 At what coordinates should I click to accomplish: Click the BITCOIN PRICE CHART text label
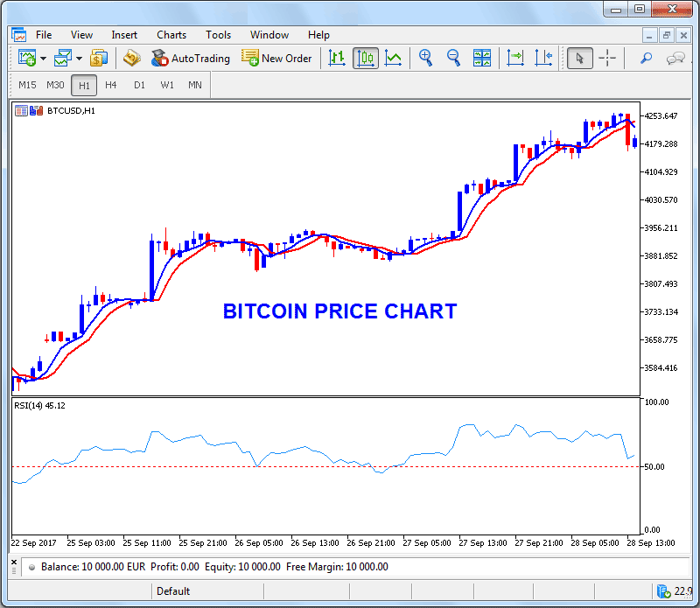tap(339, 311)
